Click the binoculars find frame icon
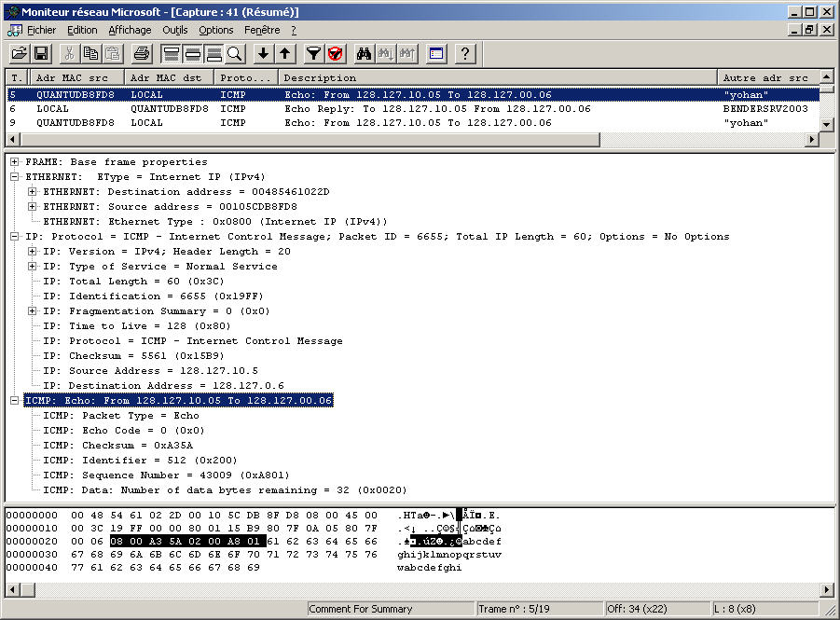The width and height of the screenshot is (840, 620). tap(364, 53)
